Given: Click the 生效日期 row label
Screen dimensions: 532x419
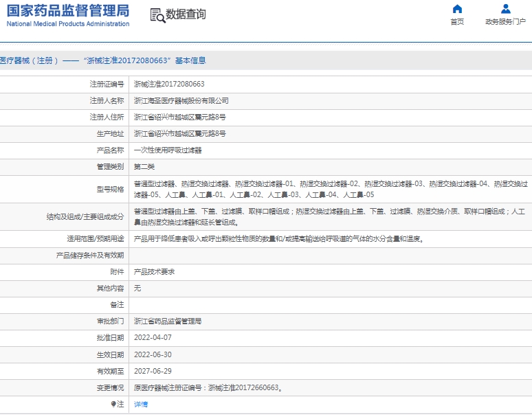Looking at the screenshot, I should pos(110,354).
